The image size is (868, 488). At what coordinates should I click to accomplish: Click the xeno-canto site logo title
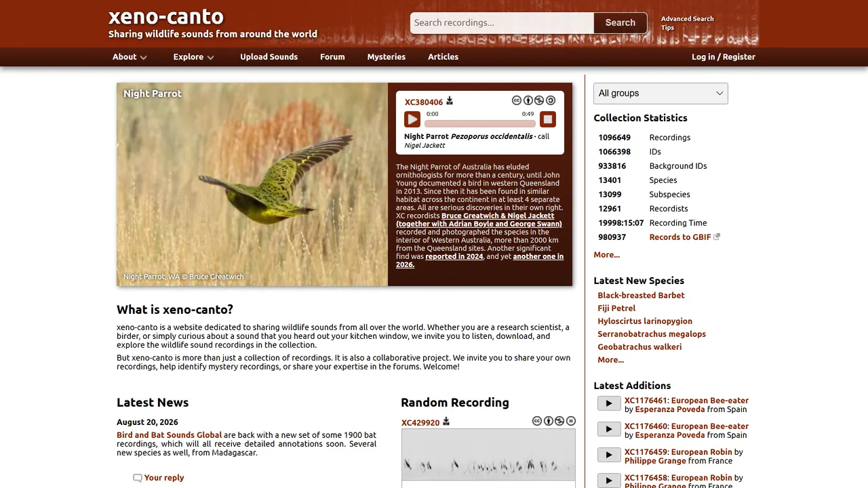[166, 16]
